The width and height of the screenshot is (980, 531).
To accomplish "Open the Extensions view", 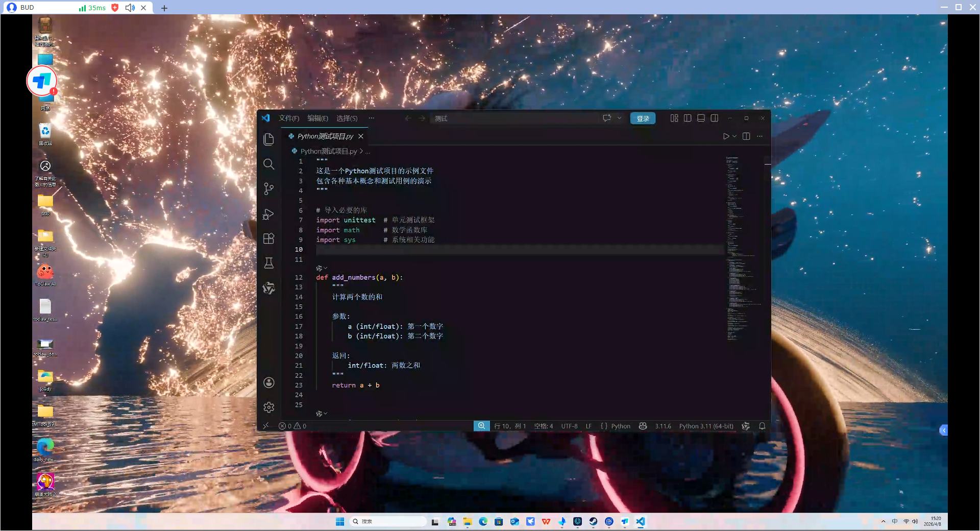I will (268, 238).
